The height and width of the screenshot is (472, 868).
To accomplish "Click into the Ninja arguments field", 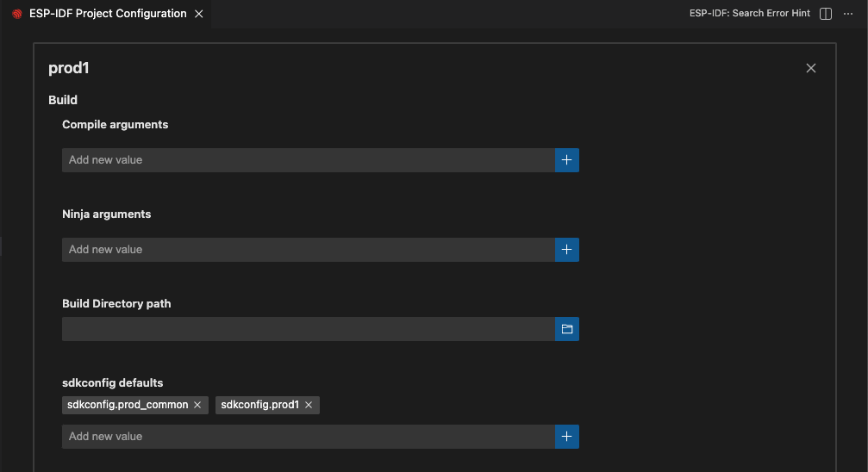I will tap(308, 250).
